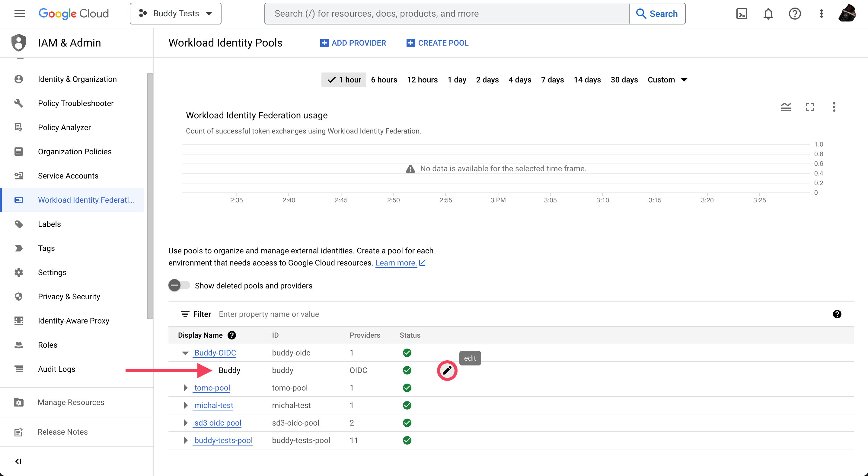Viewport: 868px width, 476px height.
Task: Select the 6 hours time range
Action: [384, 79]
